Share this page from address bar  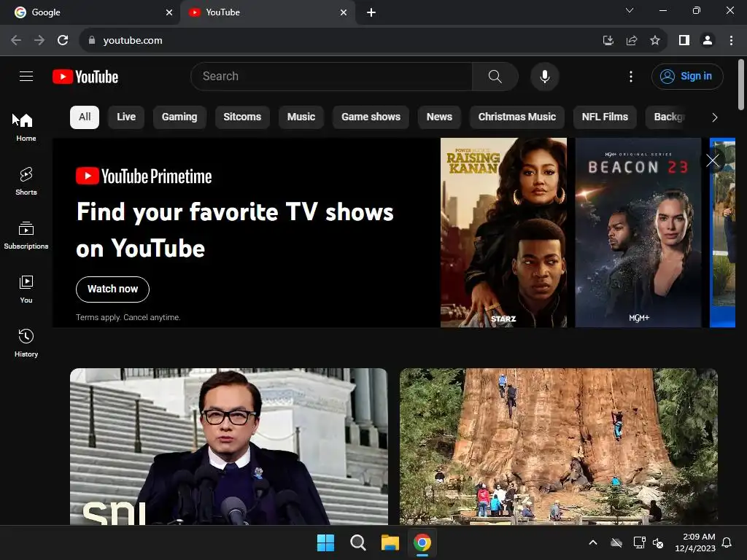pos(632,40)
